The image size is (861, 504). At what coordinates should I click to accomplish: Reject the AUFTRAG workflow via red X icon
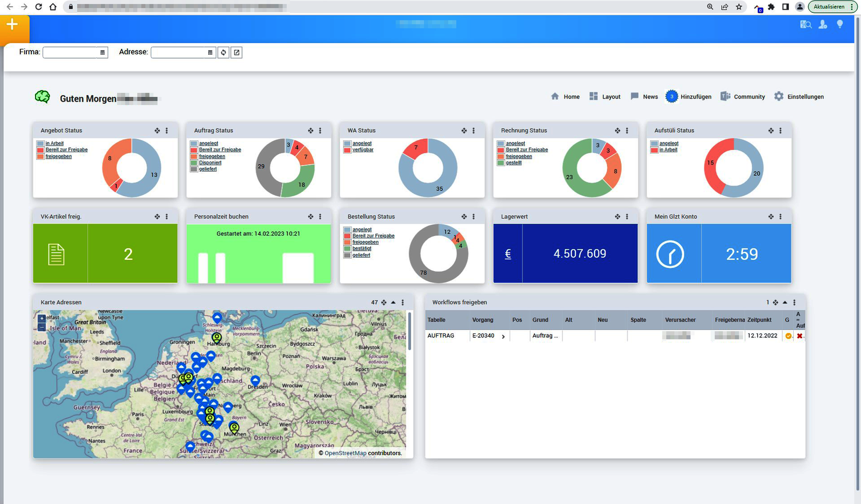tap(800, 336)
